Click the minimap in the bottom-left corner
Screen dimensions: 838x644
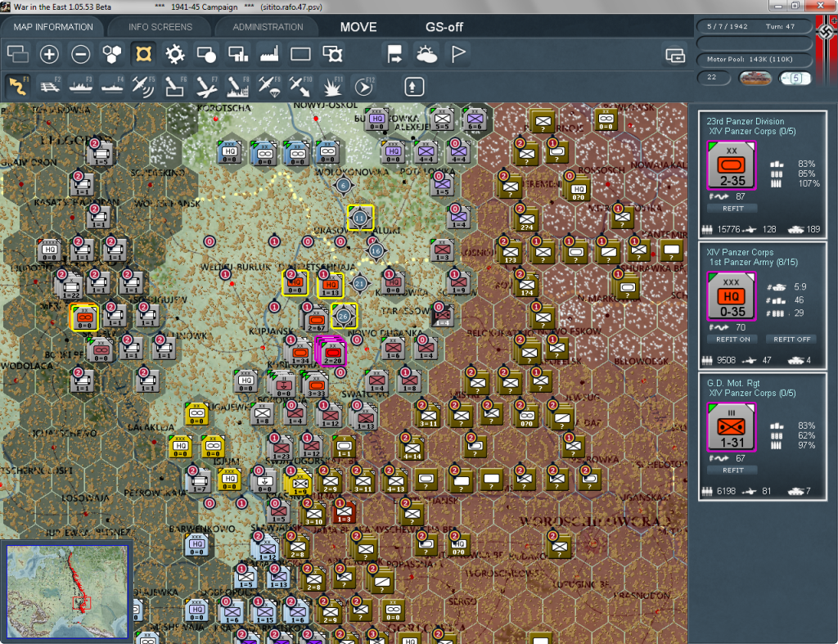click(x=67, y=592)
